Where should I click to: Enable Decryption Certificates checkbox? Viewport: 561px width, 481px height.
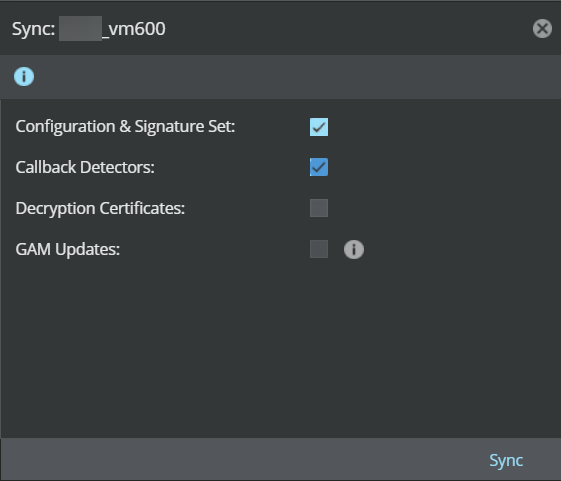click(319, 208)
